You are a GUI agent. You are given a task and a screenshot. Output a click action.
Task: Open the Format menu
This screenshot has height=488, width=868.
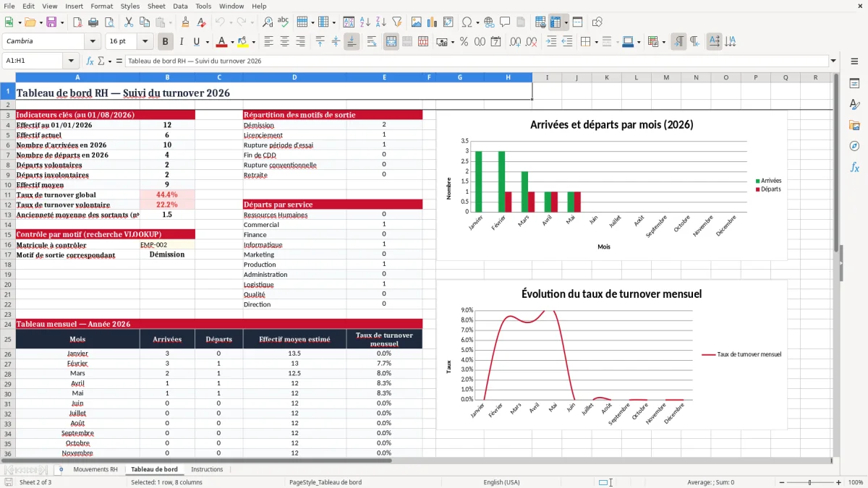101,6
